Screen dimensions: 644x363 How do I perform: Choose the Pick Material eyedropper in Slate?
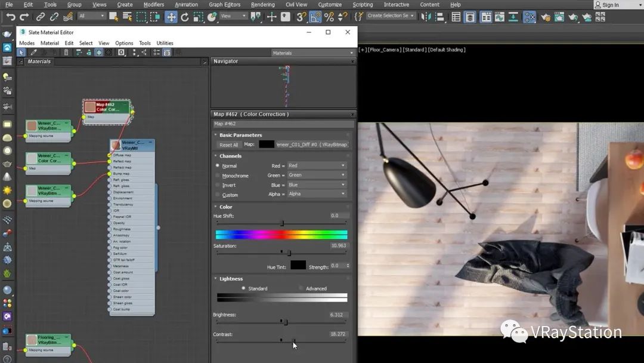tap(33, 53)
